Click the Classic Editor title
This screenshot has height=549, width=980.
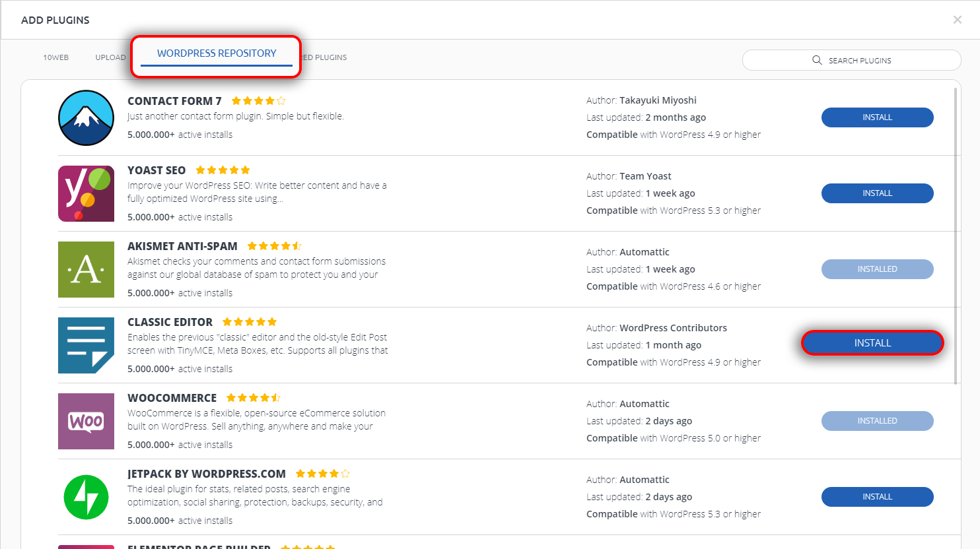170,322
